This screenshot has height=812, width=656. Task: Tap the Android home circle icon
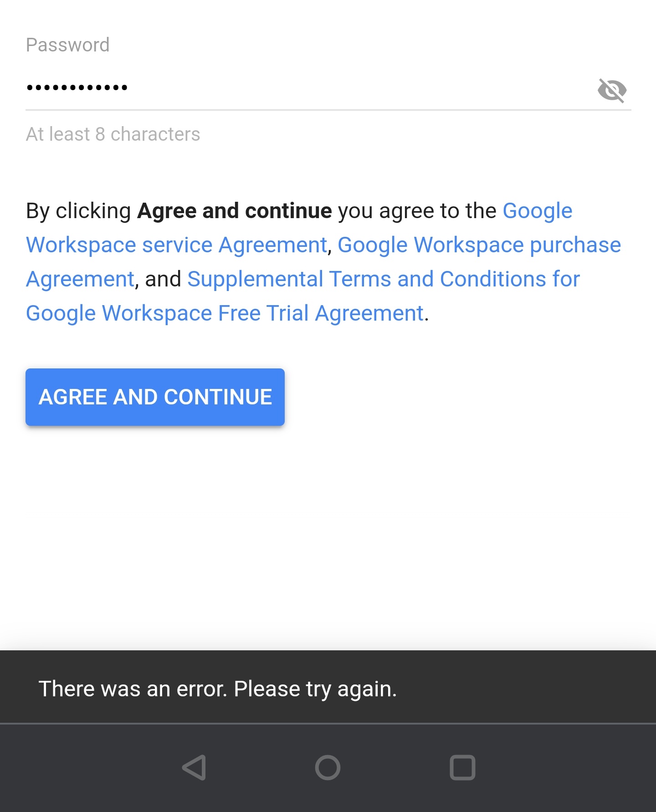click(328, 767)
